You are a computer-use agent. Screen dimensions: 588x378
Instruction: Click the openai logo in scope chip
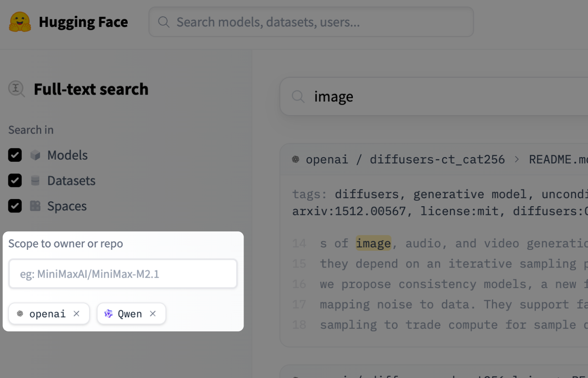(20, 314)
